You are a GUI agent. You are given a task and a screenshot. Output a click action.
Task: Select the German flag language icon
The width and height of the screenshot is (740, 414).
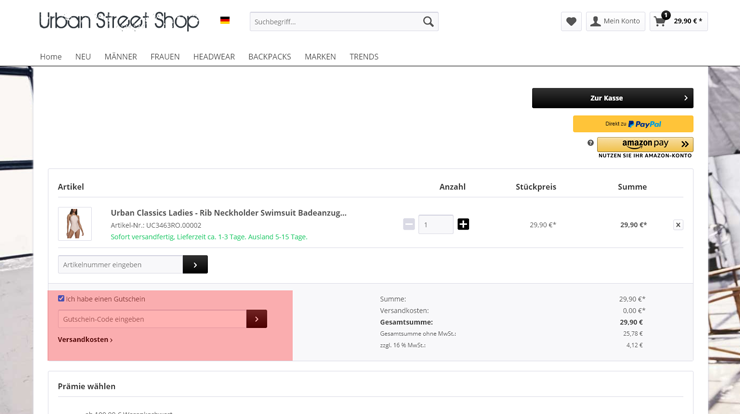pos(225,20)
